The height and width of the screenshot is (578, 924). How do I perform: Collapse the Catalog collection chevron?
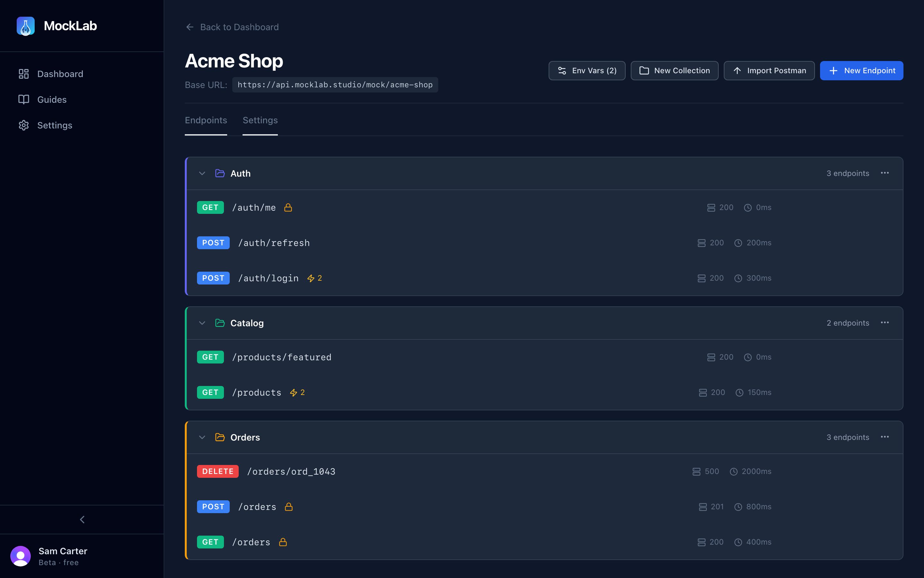pyautogui.click(x=202, y=323)
